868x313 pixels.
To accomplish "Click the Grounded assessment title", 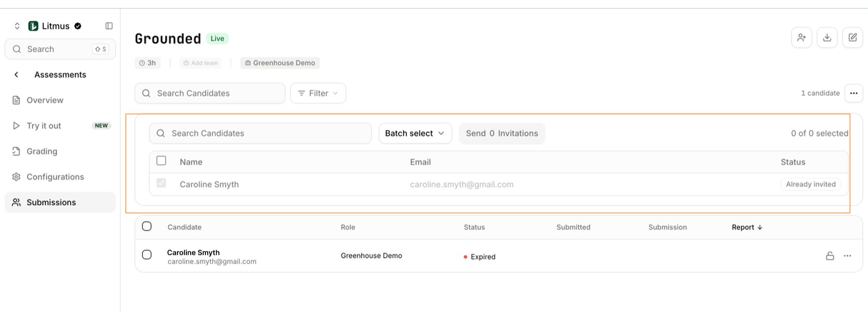I will pyautogui.click(x=168, y=39).
